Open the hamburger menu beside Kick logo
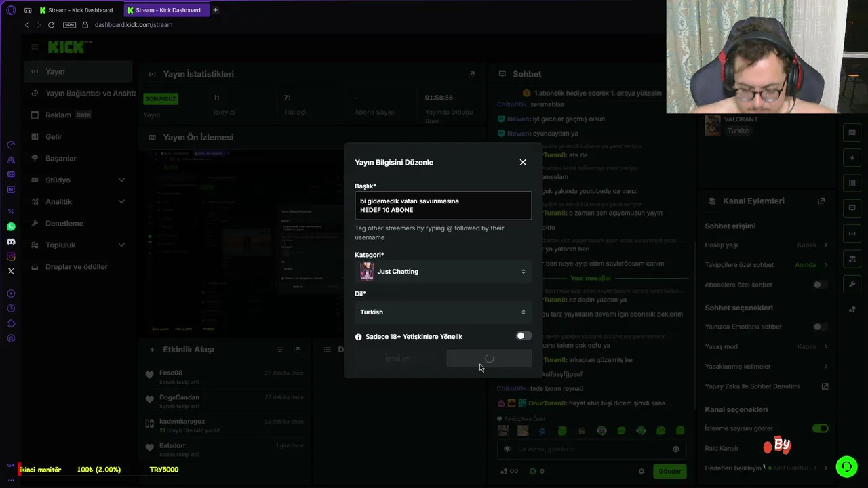The image size is (868, 488). (x=35, y=47)
